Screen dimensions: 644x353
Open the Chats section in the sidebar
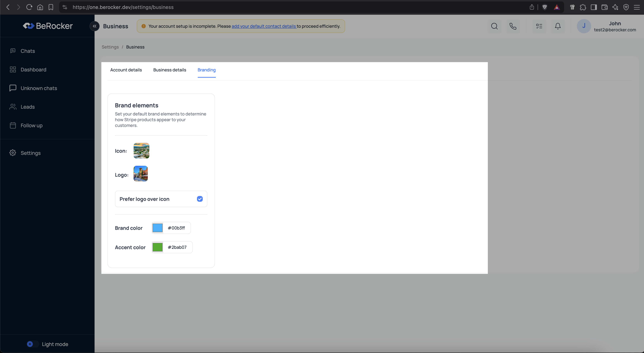28,51
